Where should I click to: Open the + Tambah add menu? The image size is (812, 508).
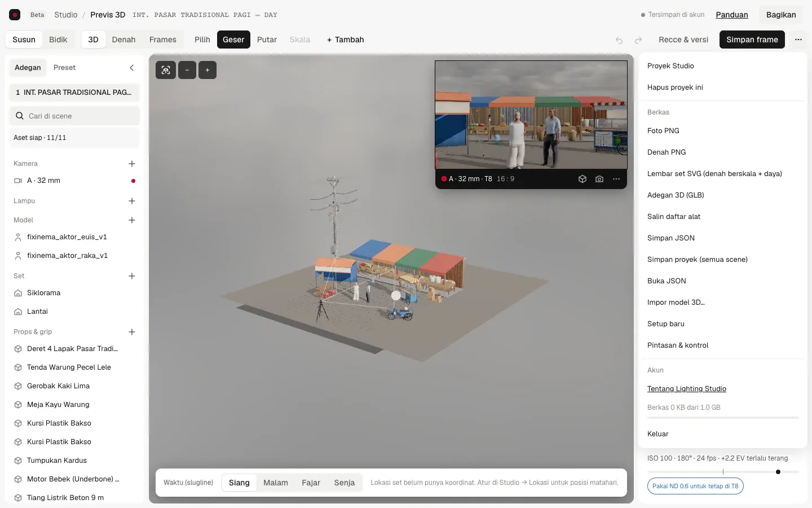pyautogui.click(x=345, y=40)
